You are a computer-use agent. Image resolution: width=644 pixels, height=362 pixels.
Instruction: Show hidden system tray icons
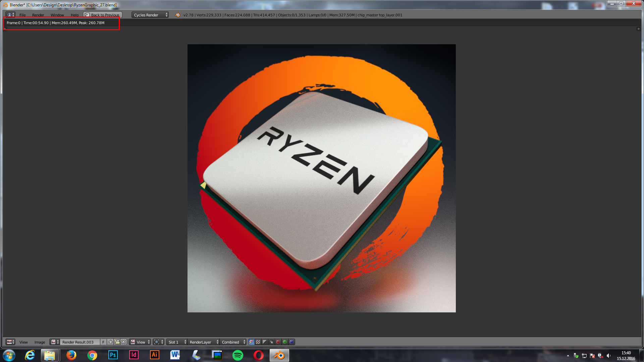pos(568,356)
